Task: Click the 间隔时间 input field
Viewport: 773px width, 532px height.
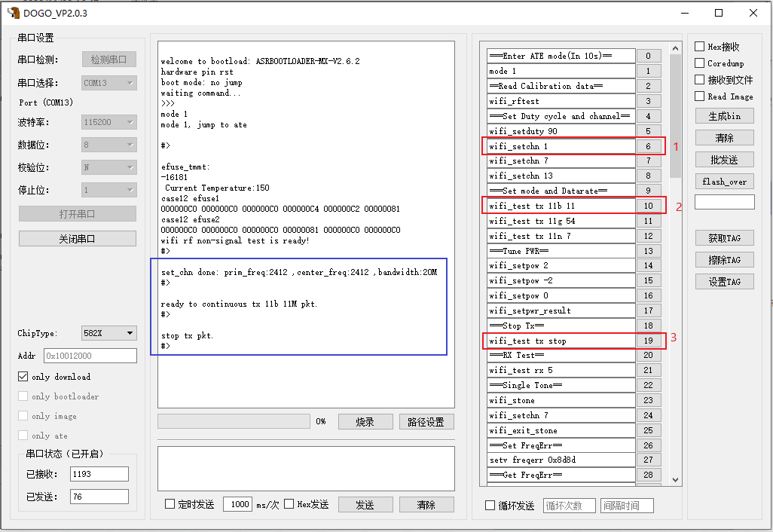Action: click(627, 506)
